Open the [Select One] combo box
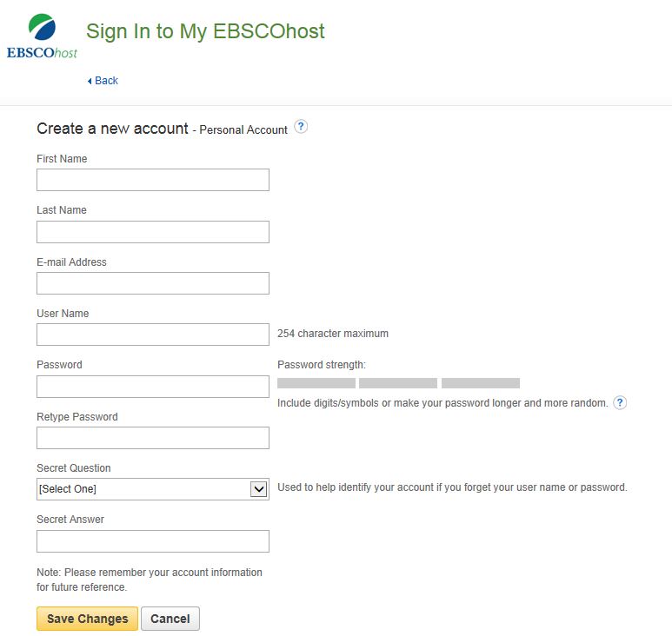Screen dimensions: 672x636 (143, 489)
